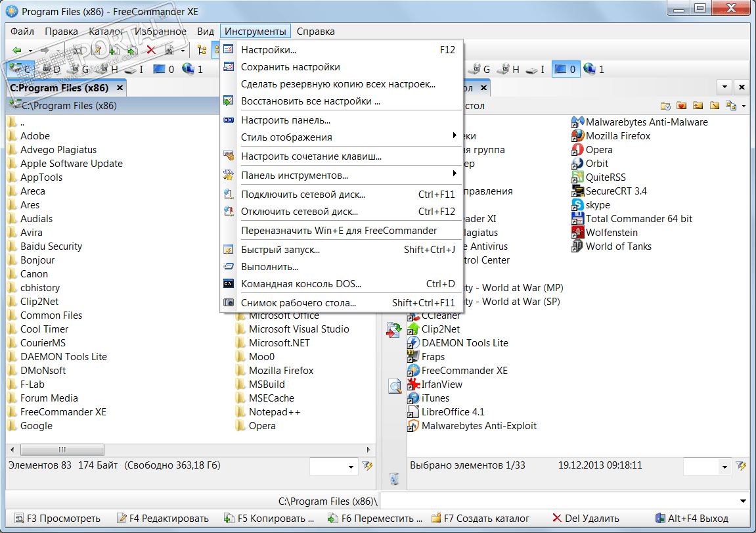
Task: Select drive C in left drive bar
Action: [x=21, y=69]
